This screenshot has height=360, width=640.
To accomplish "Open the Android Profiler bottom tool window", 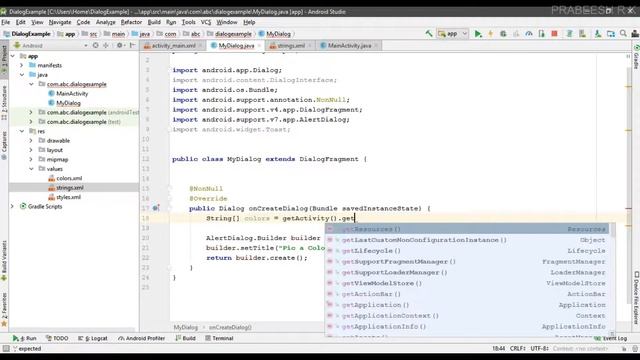I will [142, 338].
